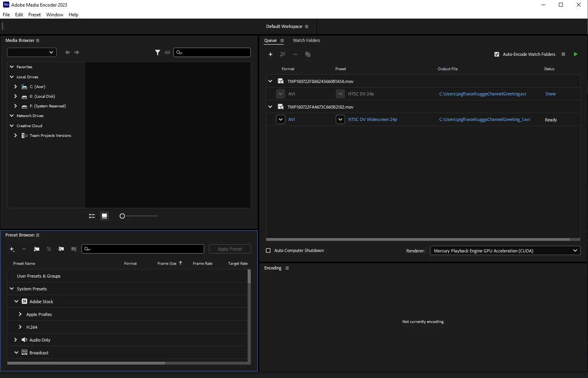This screenshot has width=588, height=378.
Task: Click the Create new preset plus icon
Action: [12, 249]
